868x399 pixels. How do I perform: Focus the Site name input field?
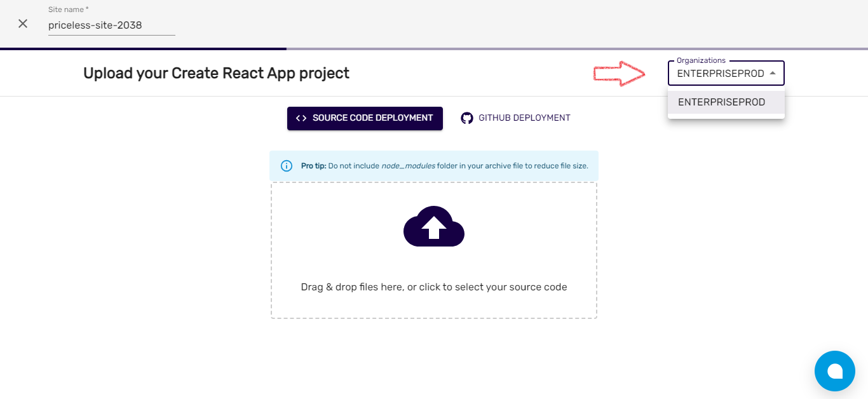pyautogui.click(x=111, y=25)
